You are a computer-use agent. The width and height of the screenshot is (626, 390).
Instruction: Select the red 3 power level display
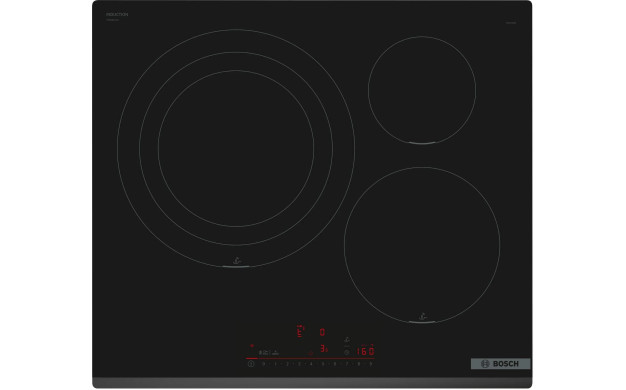323,349
